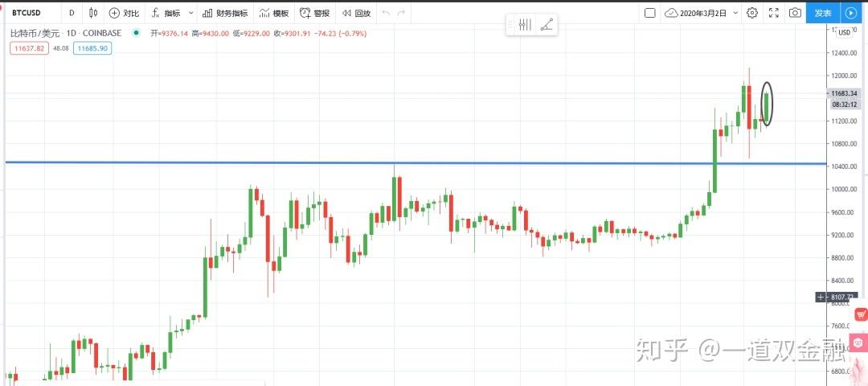Click the 对比 compare symbol button
Screen dimensions: 868x386
(124, 13)
